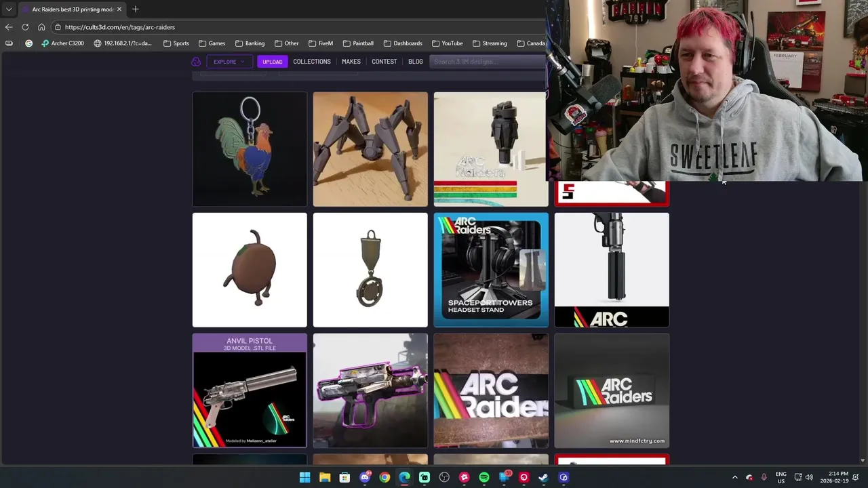Viewport: 868px width, 488px height.
Task: Click the site info icon beside the URL
Action: click(58, 27)
